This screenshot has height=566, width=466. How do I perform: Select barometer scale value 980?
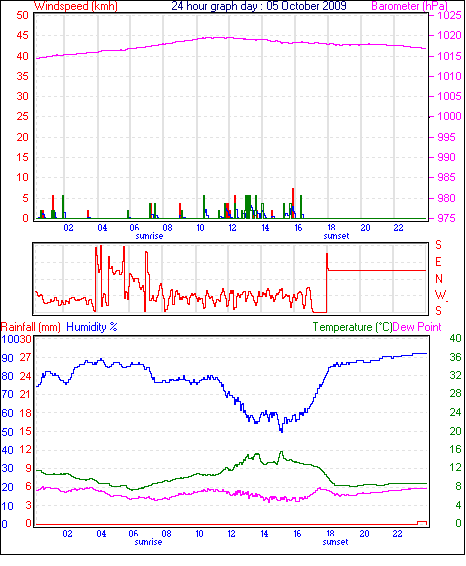tap(447, 198)
